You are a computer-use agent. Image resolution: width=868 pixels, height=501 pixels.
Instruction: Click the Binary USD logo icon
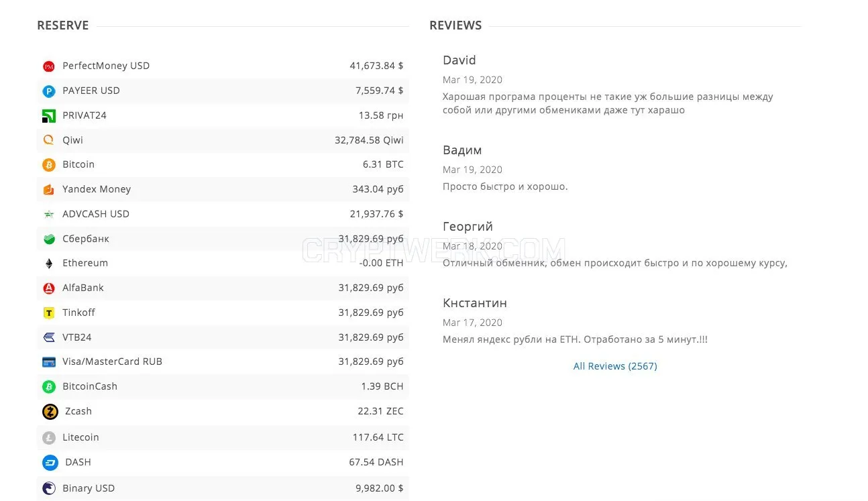(x=49, y=488)
